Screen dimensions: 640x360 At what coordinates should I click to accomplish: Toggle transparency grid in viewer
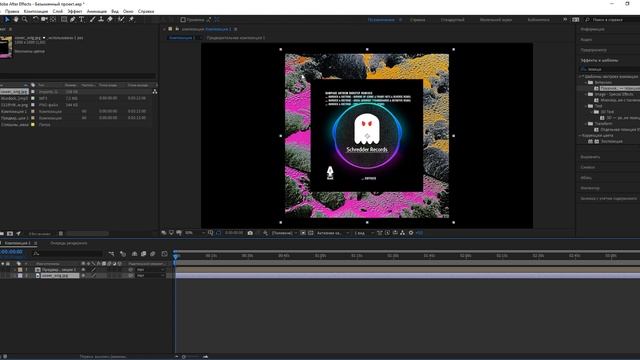[311, 233]
